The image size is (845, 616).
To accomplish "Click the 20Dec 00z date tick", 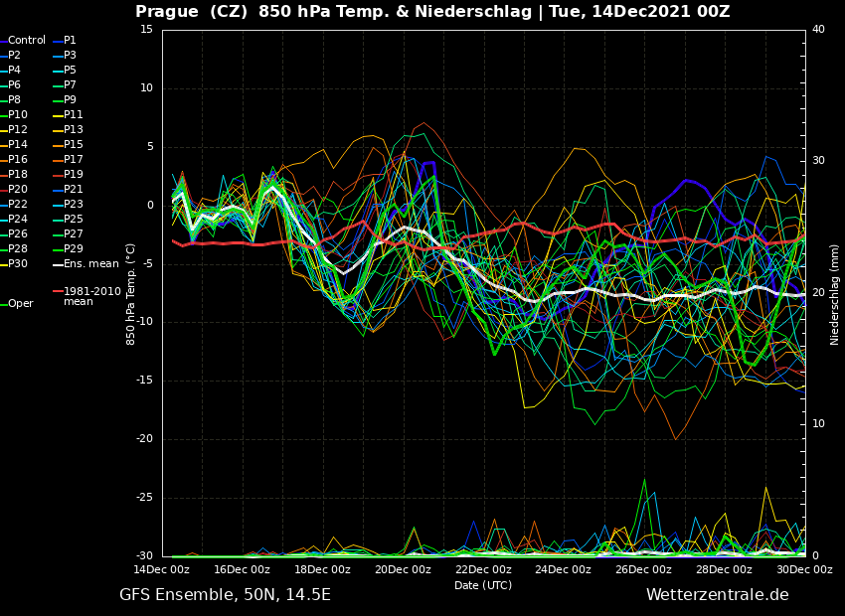I will click(403, 569).
